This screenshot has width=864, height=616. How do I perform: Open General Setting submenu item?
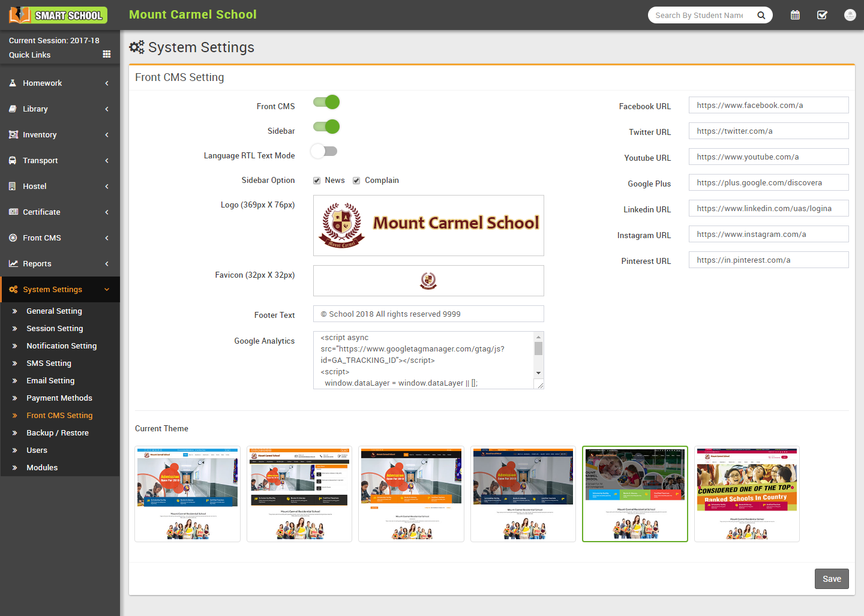click(54, 311)
